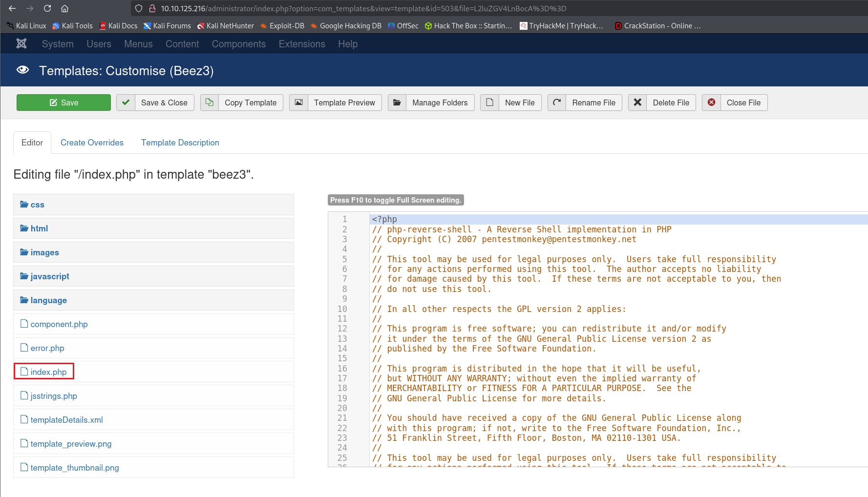Open the Hack The Box bookmark
868x497 pixels.
pos(468,26)
